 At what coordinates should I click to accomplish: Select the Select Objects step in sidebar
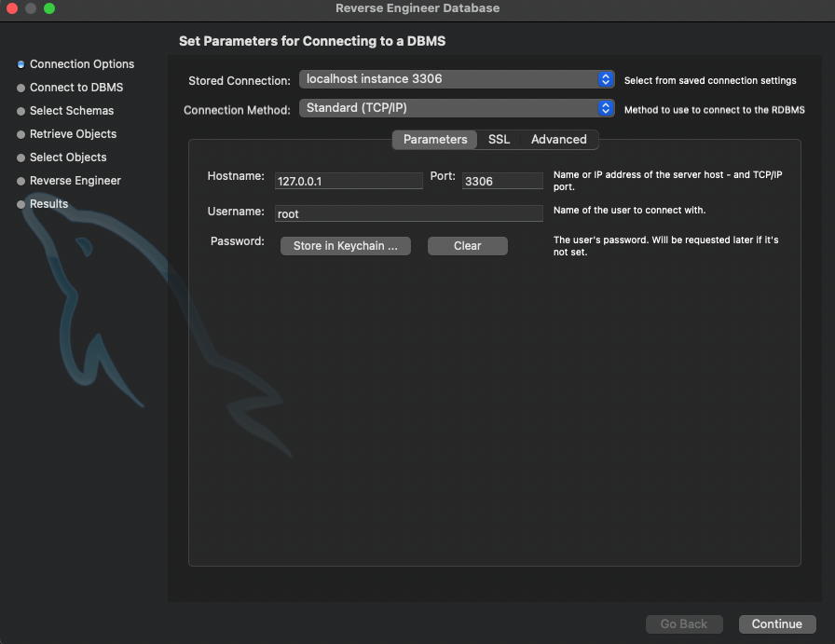tap(21, 158)
